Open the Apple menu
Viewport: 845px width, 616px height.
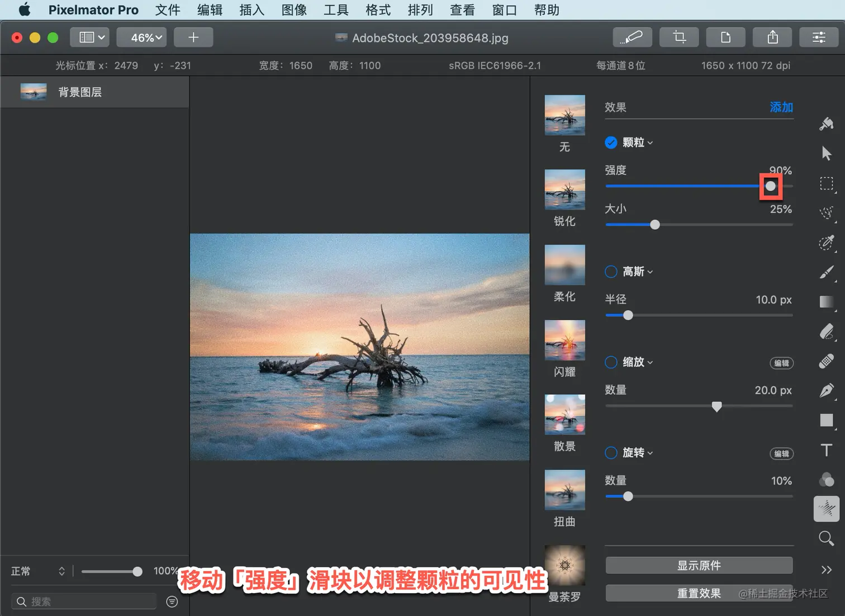25,10
